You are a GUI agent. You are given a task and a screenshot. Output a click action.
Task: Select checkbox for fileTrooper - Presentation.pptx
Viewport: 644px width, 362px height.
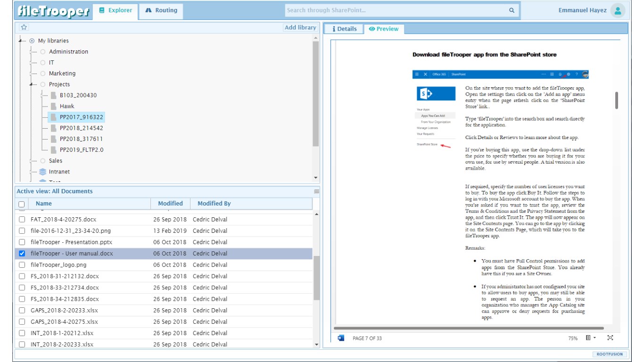point(22,242)
